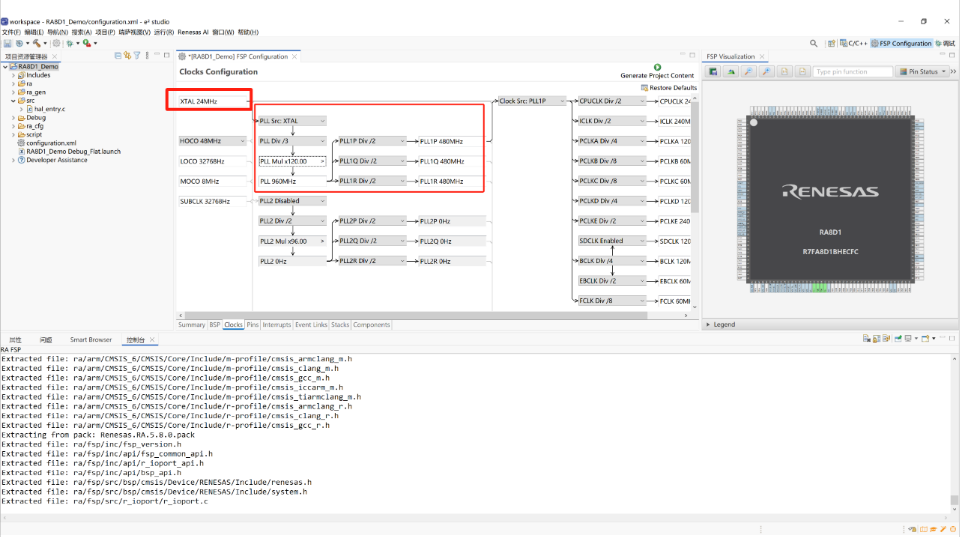Switch to Stacks tab
Image resolution: width=960 pixels, height=537 pixels.
[x=340, y=325]
